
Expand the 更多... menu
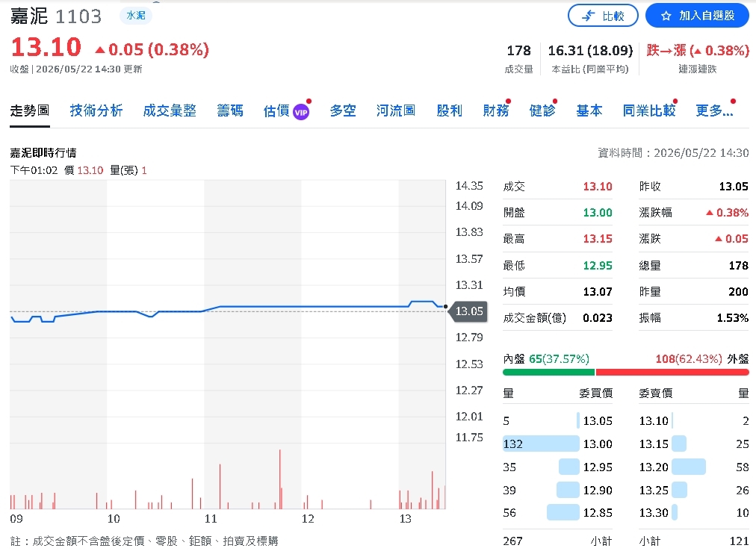(714, 111)
